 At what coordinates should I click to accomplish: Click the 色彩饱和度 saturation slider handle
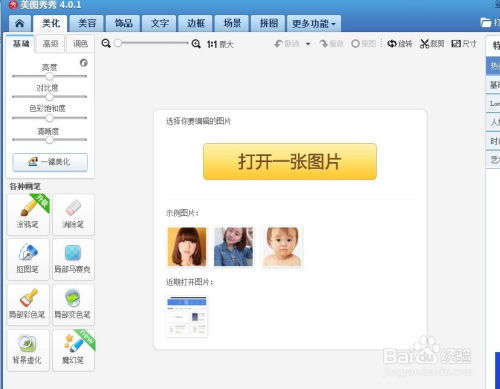tap(49, 118)
